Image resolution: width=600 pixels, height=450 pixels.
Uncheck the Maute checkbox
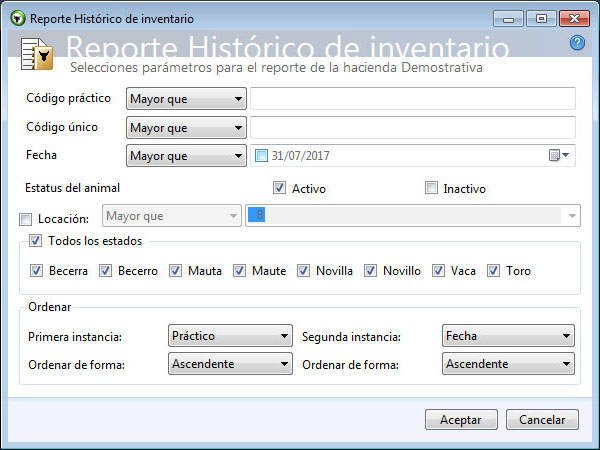click(240, 271)
